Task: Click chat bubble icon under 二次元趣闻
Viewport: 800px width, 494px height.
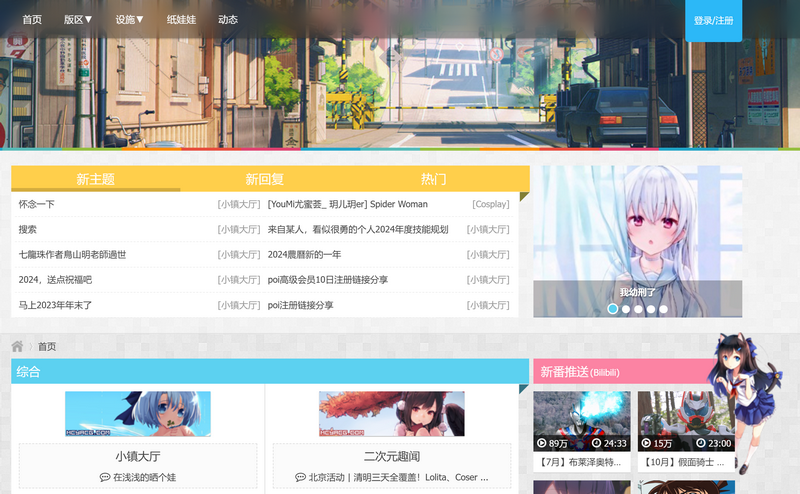Action: (300, 478)
